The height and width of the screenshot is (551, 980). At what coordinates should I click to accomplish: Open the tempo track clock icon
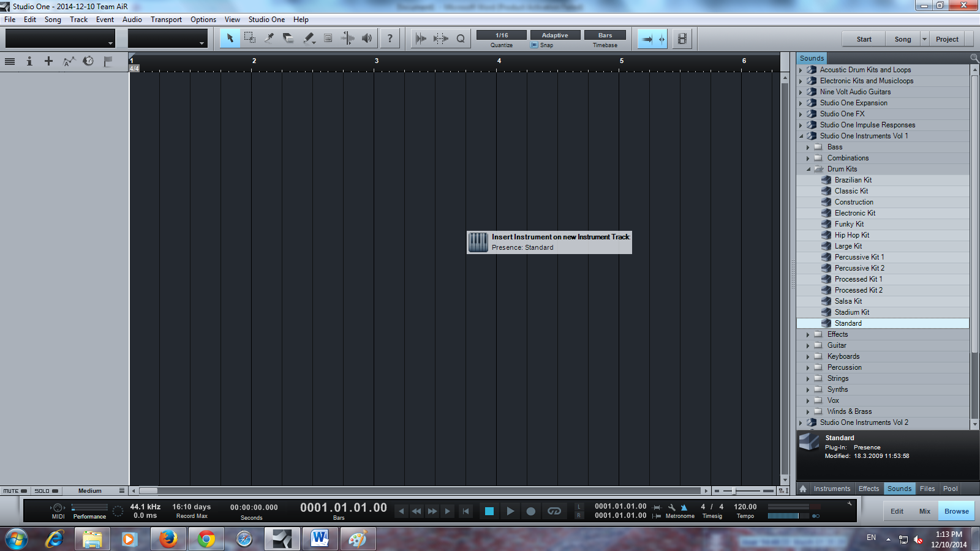tap(88, 61)
